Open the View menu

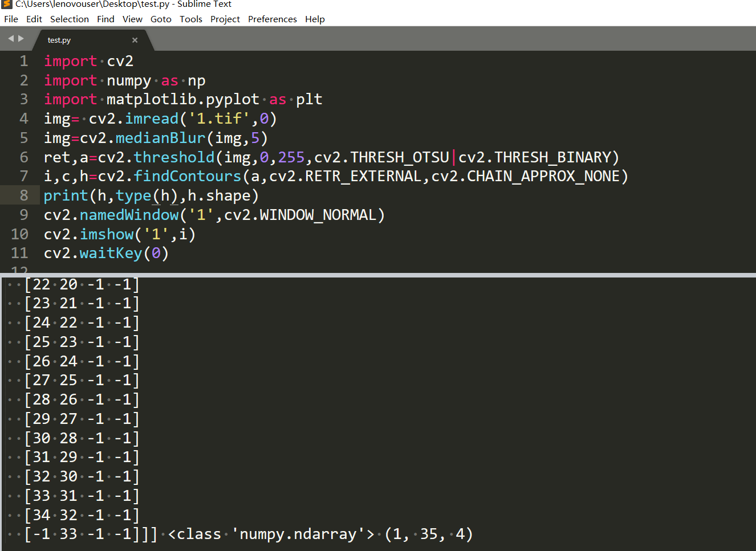coord(132,19)
